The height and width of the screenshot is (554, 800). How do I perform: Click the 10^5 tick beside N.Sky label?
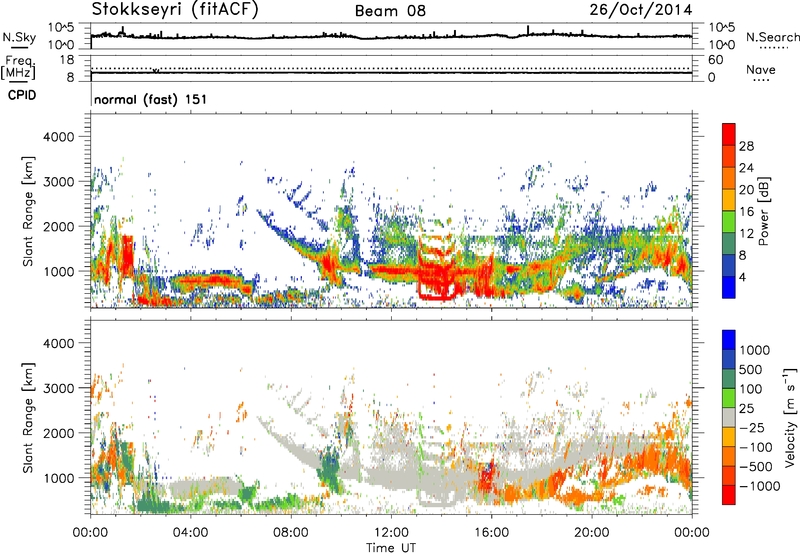coord(61,28)
